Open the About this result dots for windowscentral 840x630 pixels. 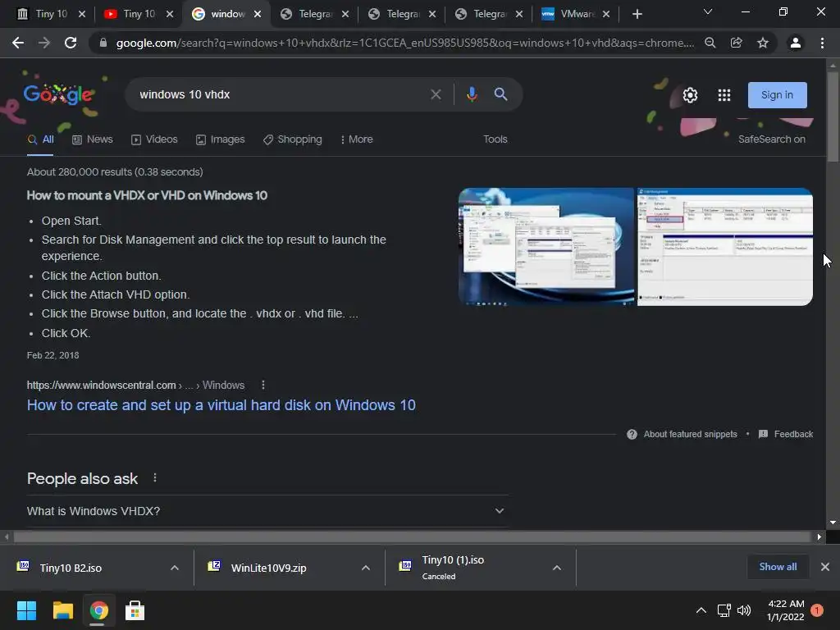263,386
